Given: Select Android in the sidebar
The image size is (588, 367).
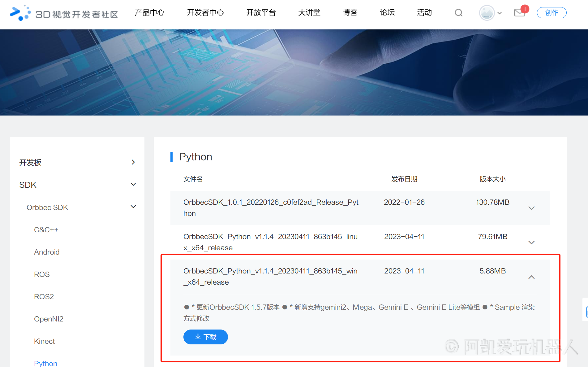Looking at the screenshot, I should [x=47, y=252].
